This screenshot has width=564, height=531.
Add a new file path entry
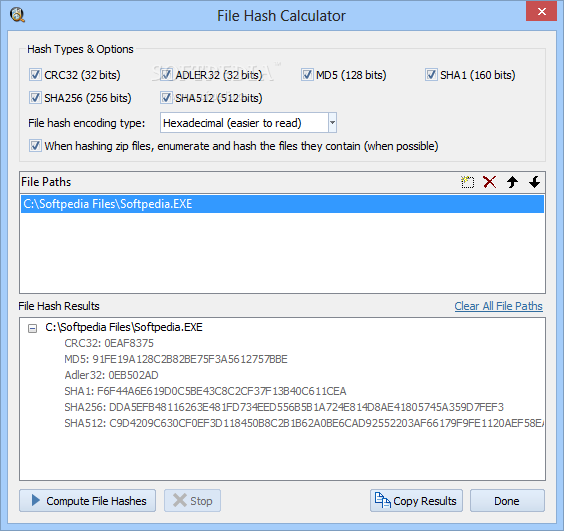[x=467, y=182]
